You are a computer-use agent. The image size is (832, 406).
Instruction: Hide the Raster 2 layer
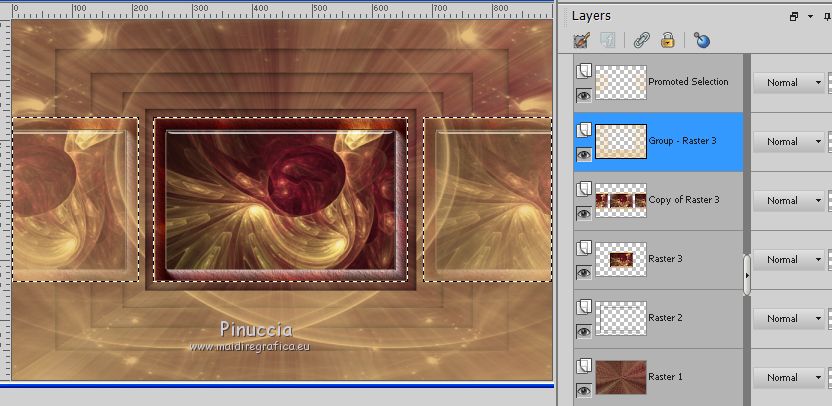584,332
